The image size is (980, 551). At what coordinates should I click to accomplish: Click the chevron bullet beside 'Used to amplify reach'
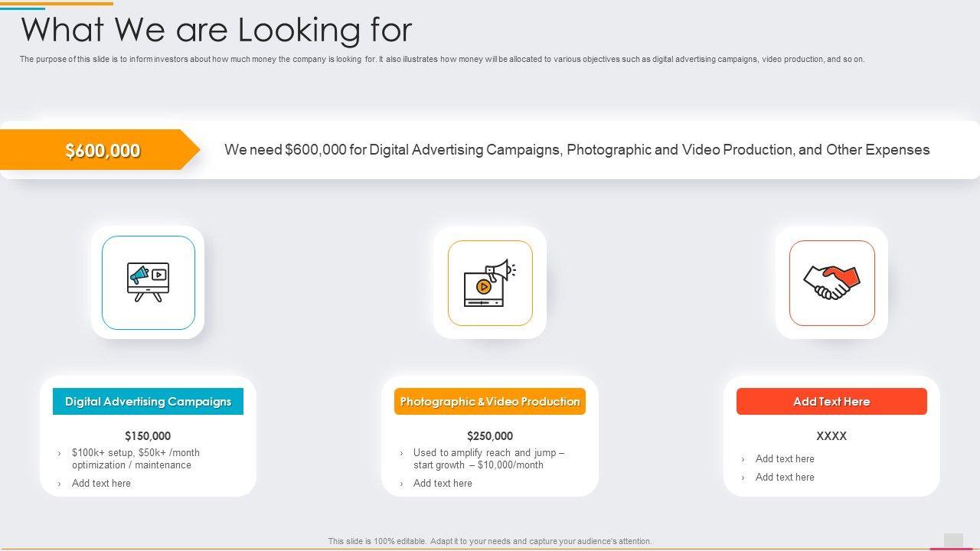[x=401, y=454]
